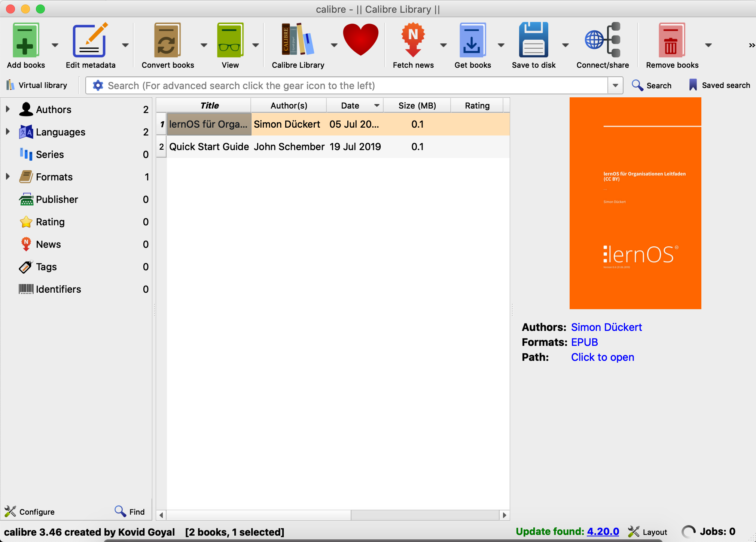Image resolution: width=756 pixels, height=542 pixels.
Task: Click the red heart donate icon
Action: pos(360,39)
